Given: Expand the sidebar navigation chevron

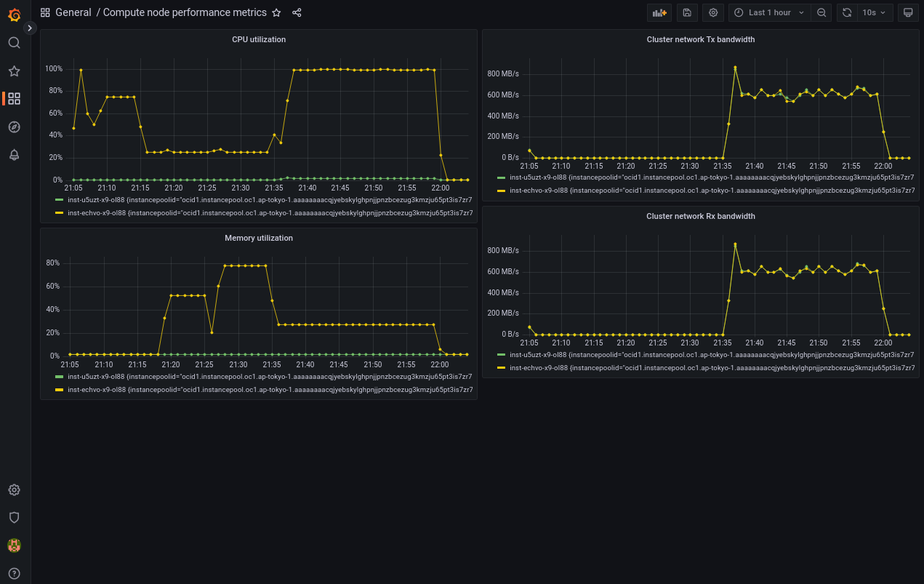Looking at the screenshot, I should coord(30,28).
